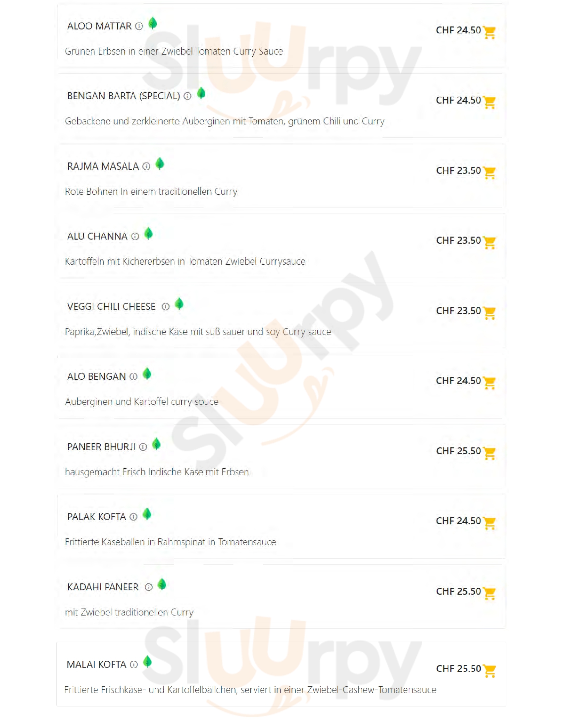Add Veggi Chili Cheese to the cart
This screenshot has height=728, width=563.
pos(489,313)
